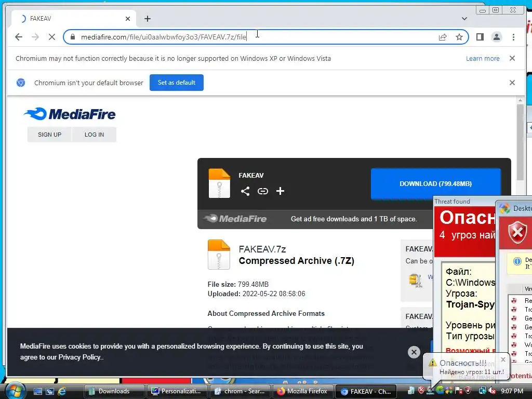This screenshot has width=532, height=399.
Task: Switch to the FAKEAV tab
Action: (x=74, y=19)
